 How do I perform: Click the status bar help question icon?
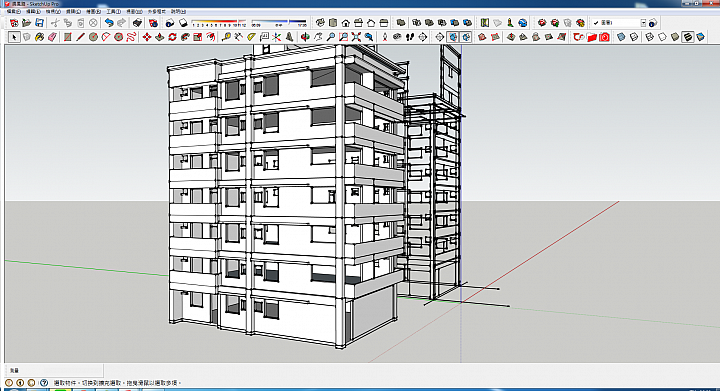[44, 382]
